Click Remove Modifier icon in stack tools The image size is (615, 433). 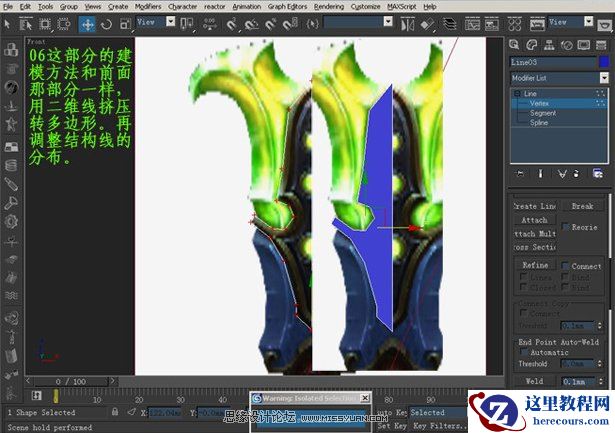(576, 173)
